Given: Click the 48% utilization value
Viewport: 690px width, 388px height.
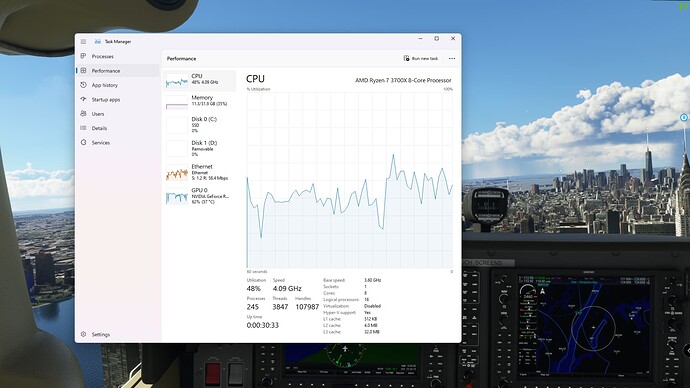Looking at the screenshot, I should click(253, 289).
